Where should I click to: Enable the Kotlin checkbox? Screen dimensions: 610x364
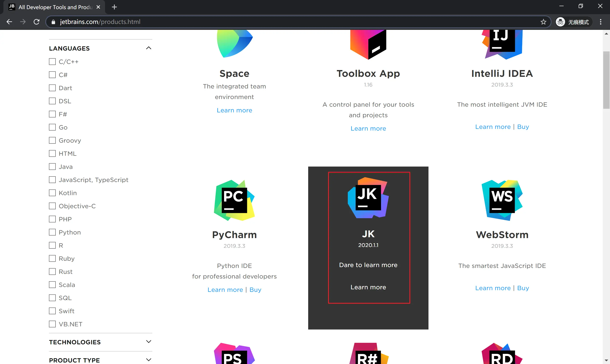52,193
